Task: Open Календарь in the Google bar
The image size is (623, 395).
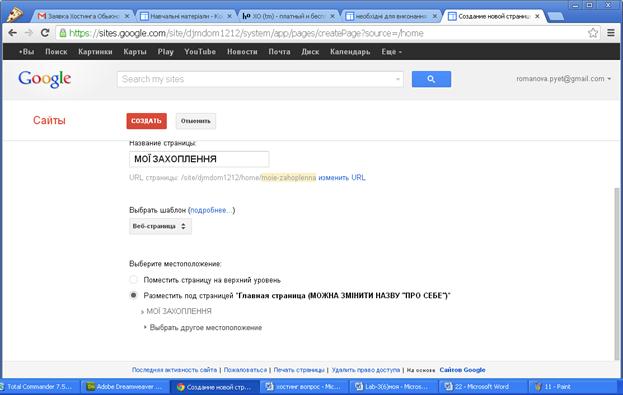Action: (x=350, y=52)
